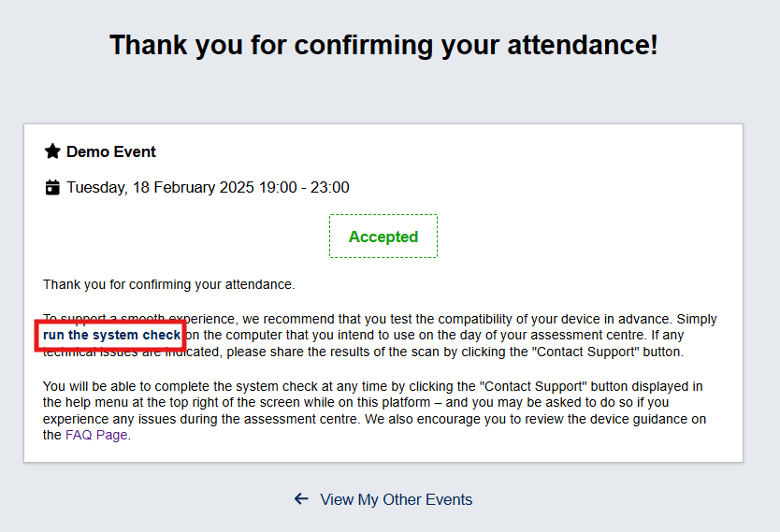780x532 pixels.
Task: Open the "run the system check" link
Action: point(111,335)
